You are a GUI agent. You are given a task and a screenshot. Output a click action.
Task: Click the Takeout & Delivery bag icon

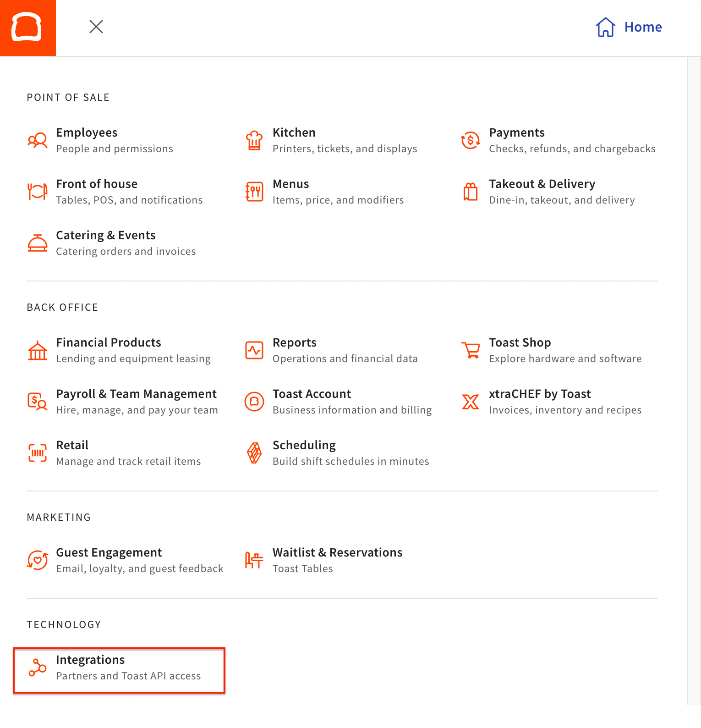pyautogui.click(x=471, y=192)
